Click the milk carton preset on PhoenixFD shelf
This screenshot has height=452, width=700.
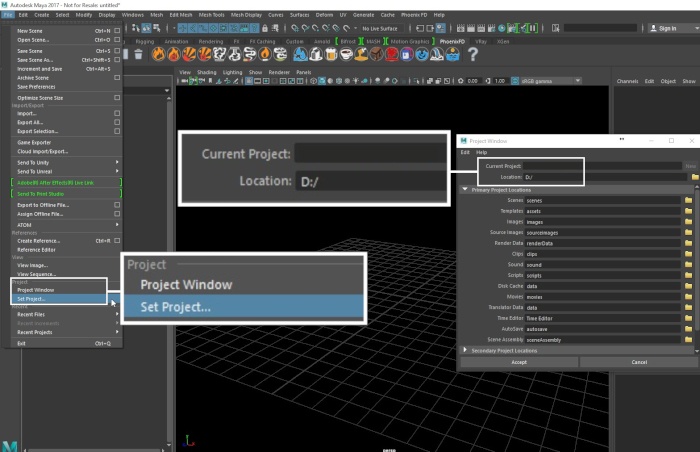[x=316, y=54]
